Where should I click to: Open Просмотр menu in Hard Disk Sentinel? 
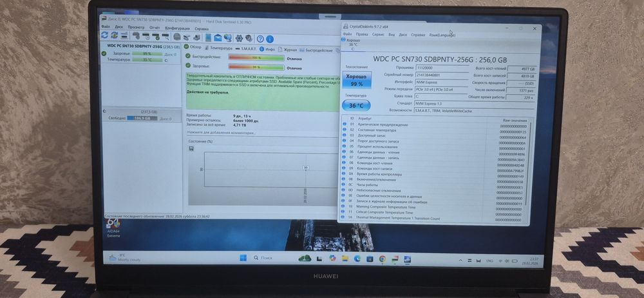coord(136,28)
